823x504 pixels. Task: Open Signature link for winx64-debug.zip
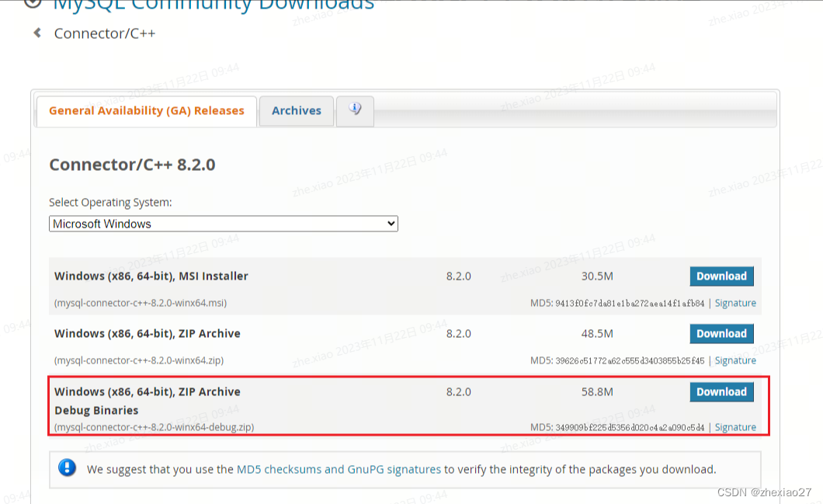click(x=735, y=427)
